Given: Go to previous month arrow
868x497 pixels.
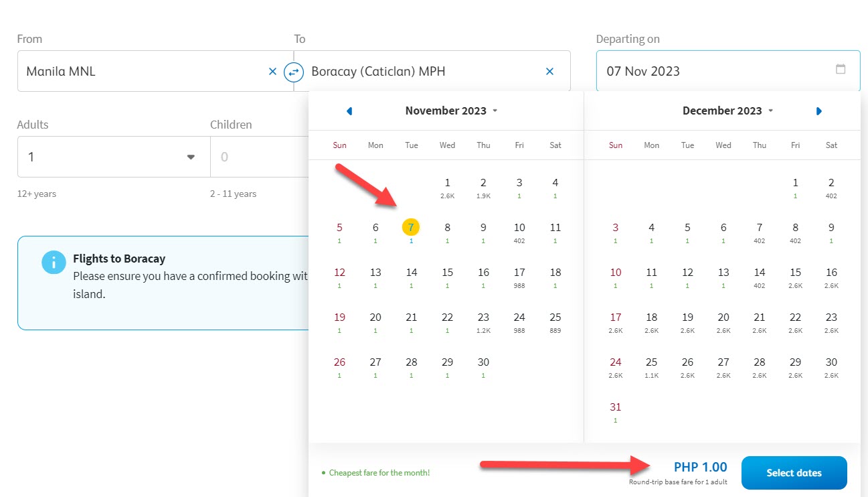Looking at the screenshot, I should pyautogui.click(x=349, y=111).
